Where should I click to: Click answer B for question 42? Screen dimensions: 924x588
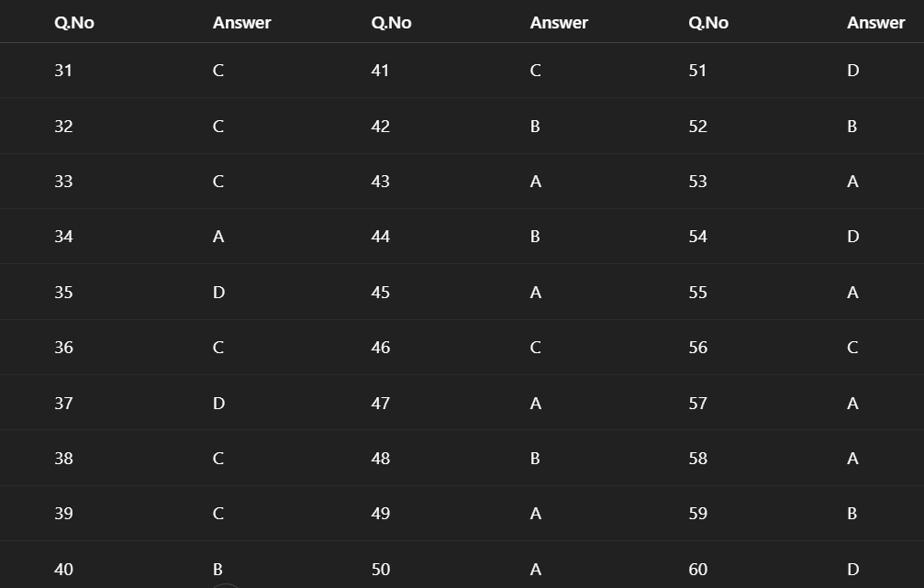pyautogui.click(x=535, y=127)
